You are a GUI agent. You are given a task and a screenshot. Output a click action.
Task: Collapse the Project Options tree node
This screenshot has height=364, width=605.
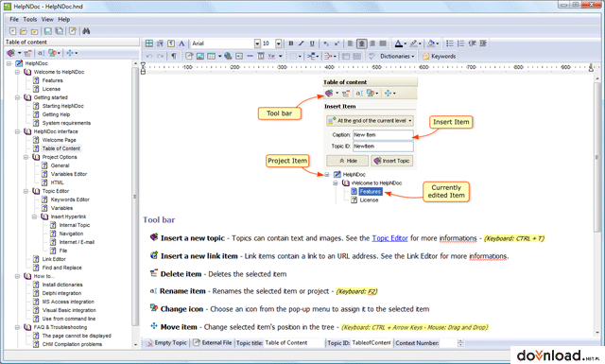coord(26,157)
